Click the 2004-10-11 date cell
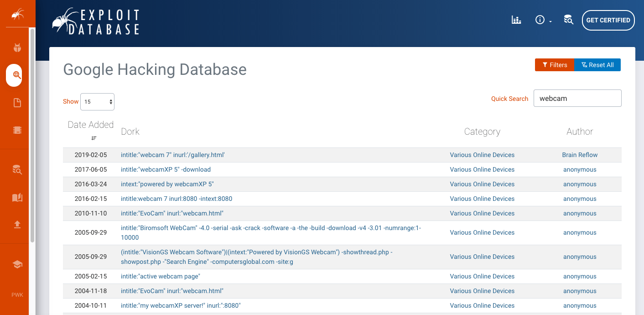The width and height of the screenshot is (644, 315). pyautogui.click(x=91, y=305)
